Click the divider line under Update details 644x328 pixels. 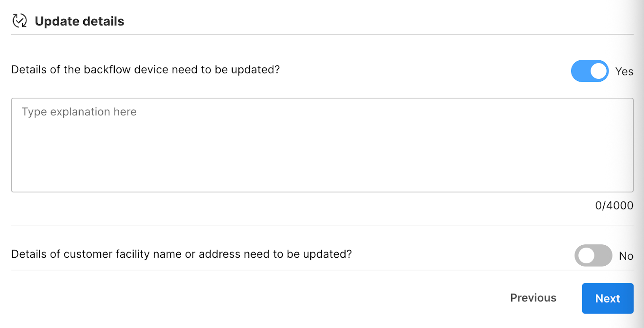[322, 34]
